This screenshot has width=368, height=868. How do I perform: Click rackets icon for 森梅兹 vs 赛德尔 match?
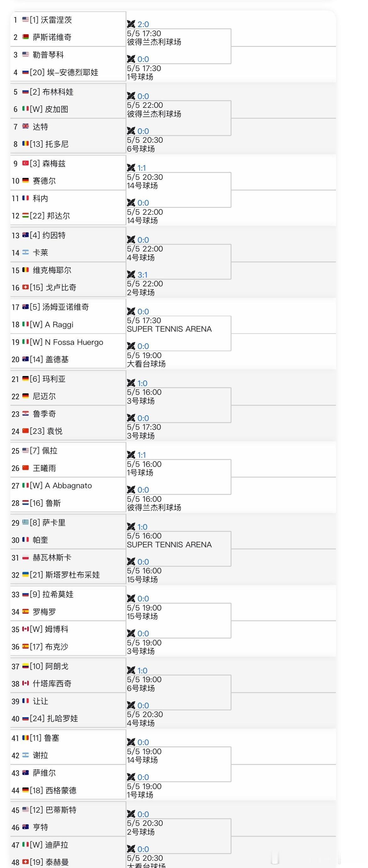[131, 168]
